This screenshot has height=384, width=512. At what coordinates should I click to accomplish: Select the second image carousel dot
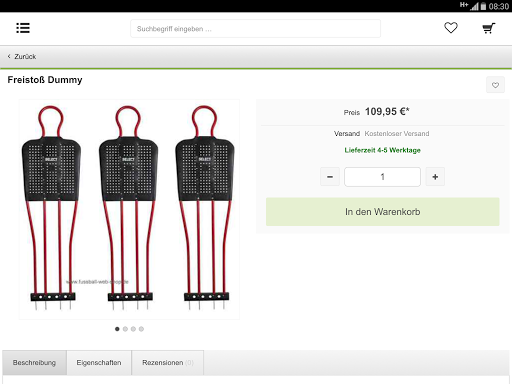[125, 329]
